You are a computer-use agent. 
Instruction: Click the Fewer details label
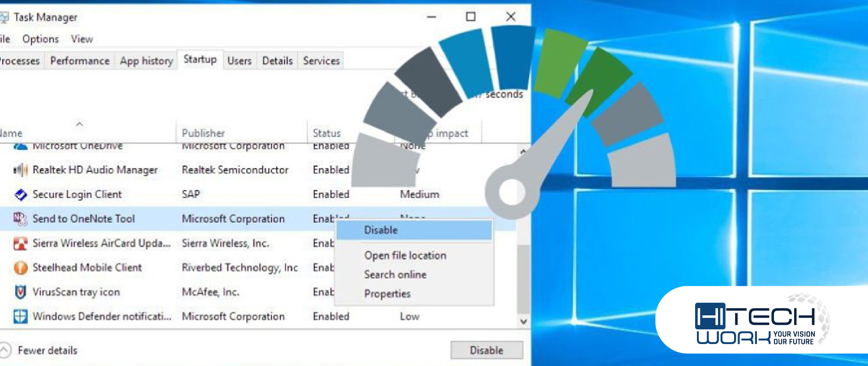coord(47,350)
